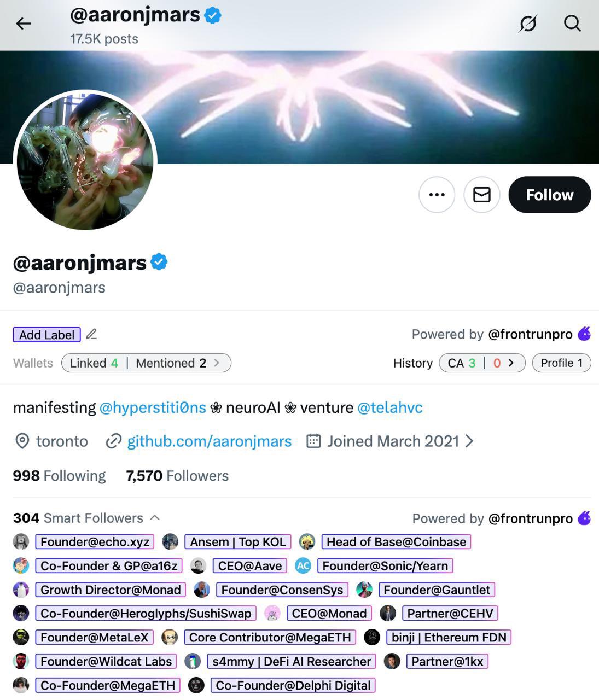
Task: Open the @telahvc mention link
Action: click(390, 407)
